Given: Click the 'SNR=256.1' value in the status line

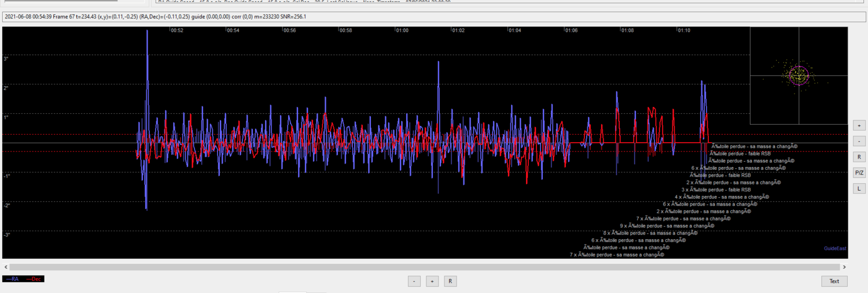Looking at the screenshot, I should pyautogui.click(x=293, y=17).
